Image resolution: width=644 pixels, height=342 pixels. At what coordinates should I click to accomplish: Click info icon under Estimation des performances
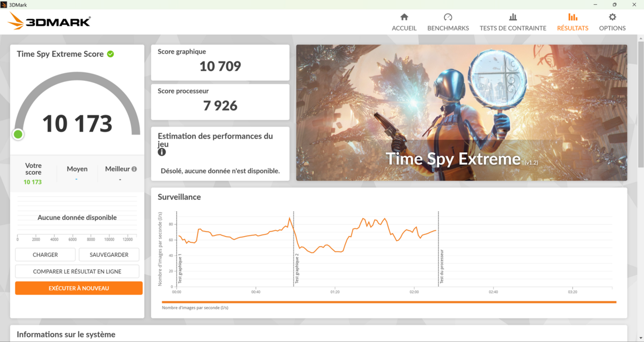[162, 152]
